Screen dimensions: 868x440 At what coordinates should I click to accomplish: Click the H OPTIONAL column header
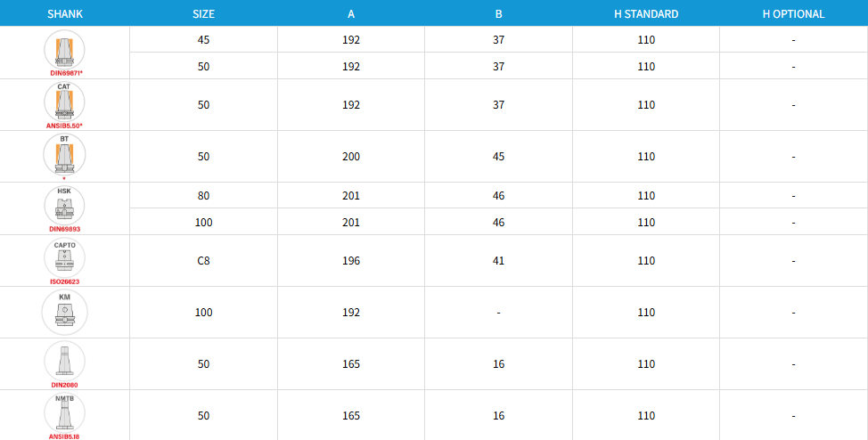(793, 14)
